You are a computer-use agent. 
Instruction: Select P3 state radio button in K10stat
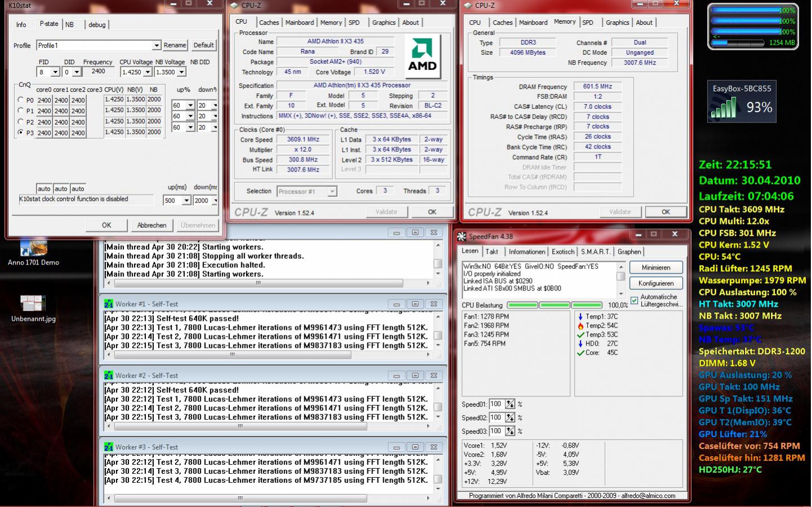click(21, 133)
